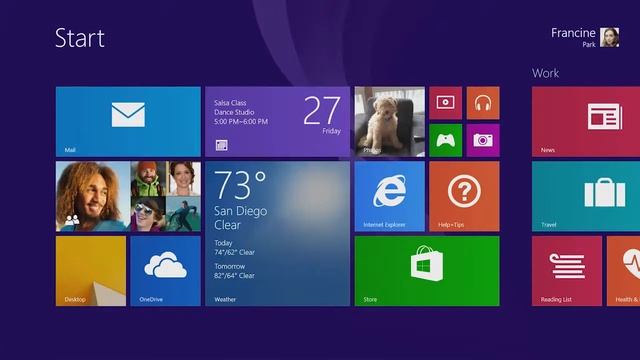
Task: Open the OneDrive tile
Action: [x=166, y=271]
